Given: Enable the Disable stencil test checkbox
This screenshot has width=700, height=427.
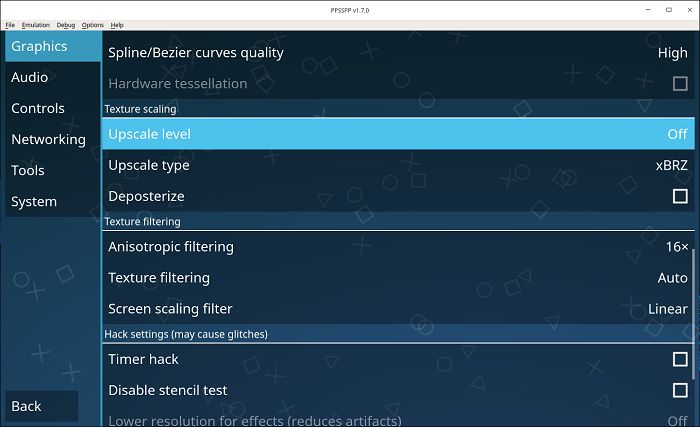Looking at the screenshot, I should coord(680,390).
